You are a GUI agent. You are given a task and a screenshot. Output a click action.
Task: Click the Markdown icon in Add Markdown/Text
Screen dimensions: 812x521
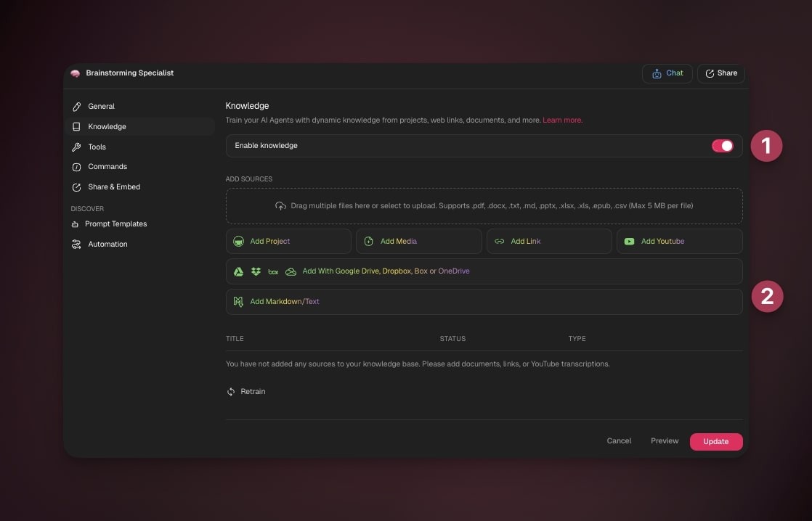pos(238,302)
